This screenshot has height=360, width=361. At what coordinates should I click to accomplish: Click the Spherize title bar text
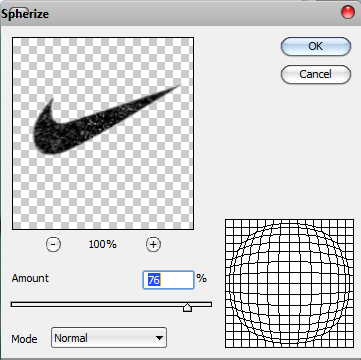coord(25,14)
